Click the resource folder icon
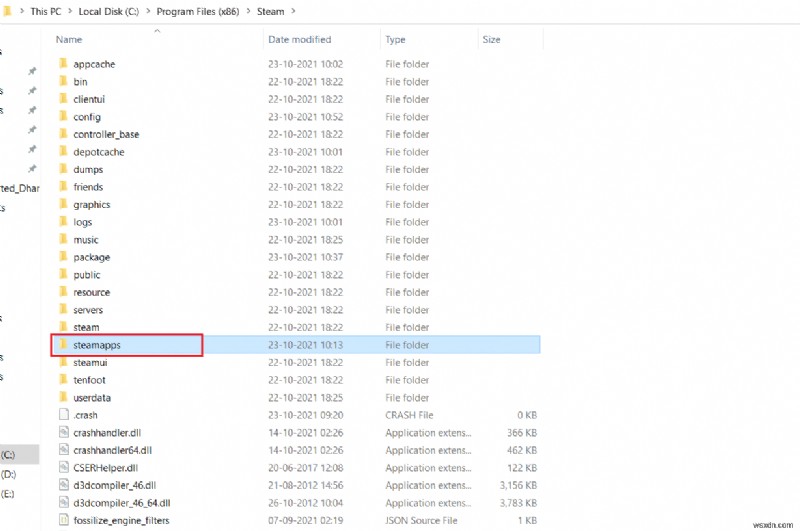Viewport: 800px width, 531px height. (x=63, y=292)
